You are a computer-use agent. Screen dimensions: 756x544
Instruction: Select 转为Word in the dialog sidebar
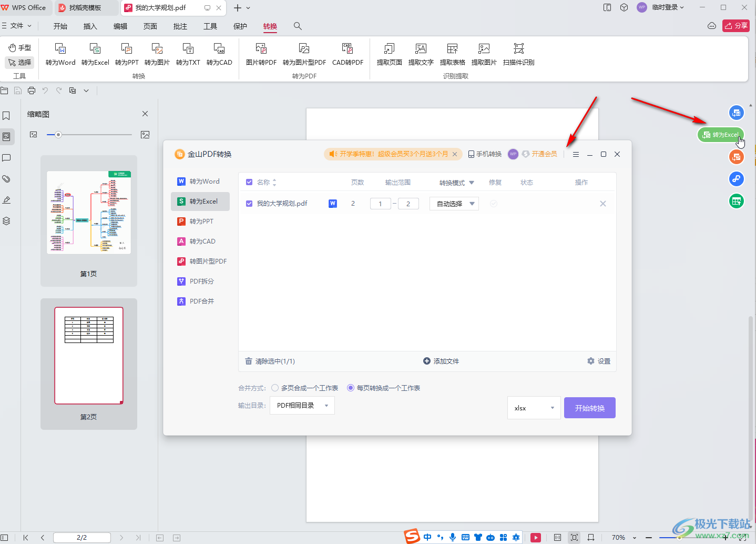200,181
